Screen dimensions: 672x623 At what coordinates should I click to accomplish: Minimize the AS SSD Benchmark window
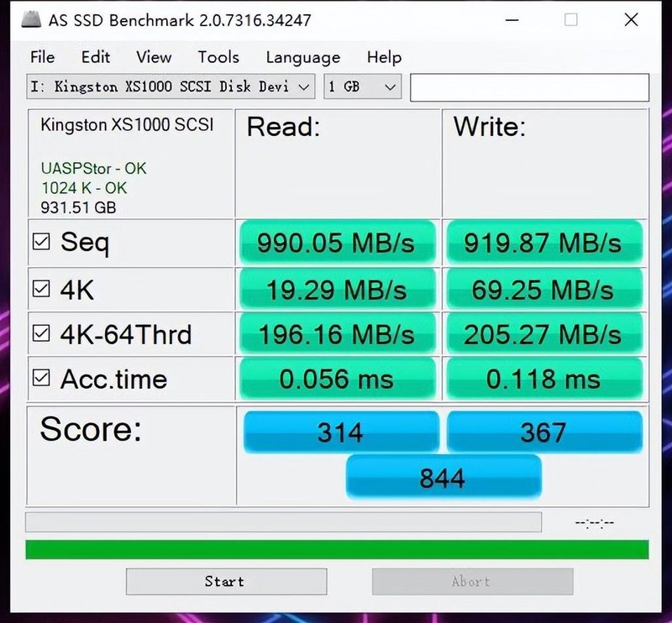[512, 19]
